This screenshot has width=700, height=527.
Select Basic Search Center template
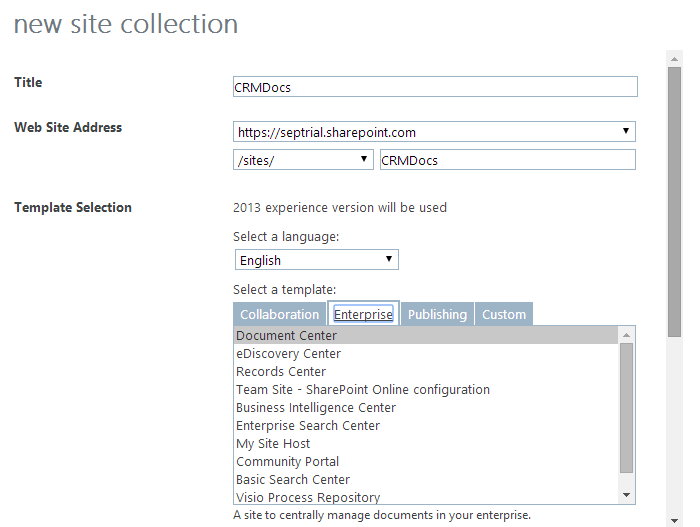pos(292,480)
